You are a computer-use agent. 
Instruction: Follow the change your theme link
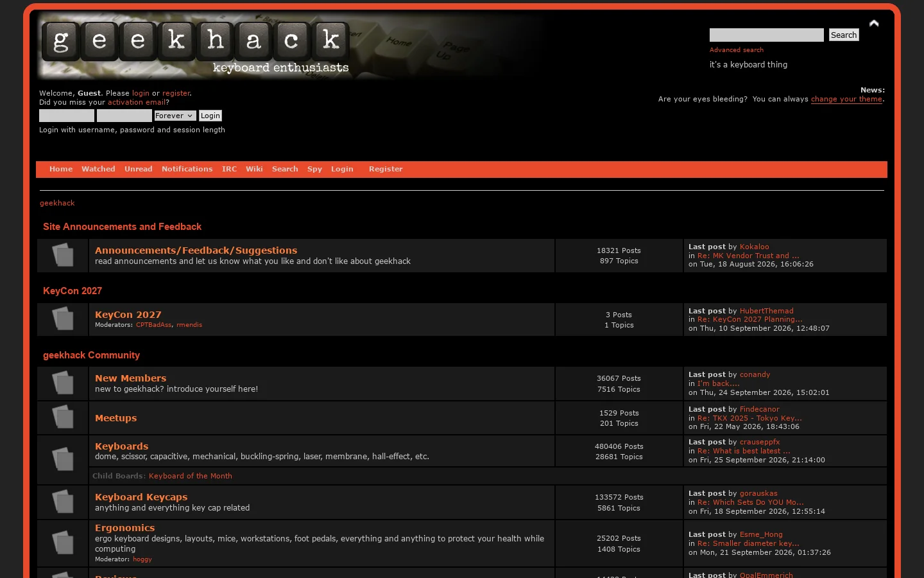point(846,99)
